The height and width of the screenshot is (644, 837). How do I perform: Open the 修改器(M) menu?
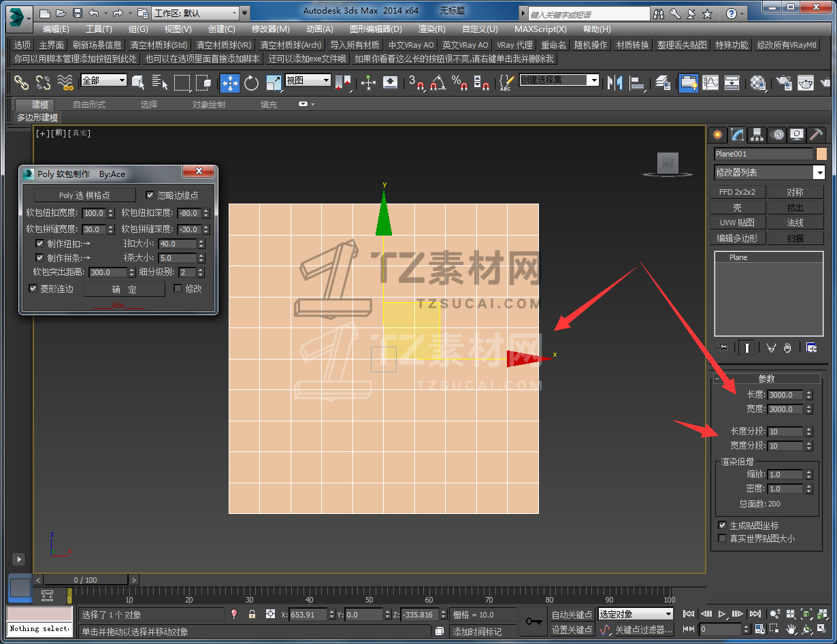[x=270, y=29]
